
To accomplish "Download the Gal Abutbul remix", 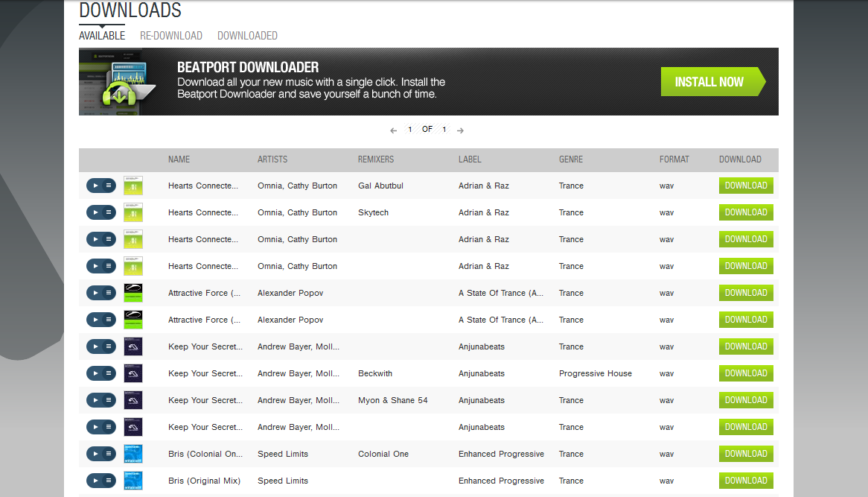I will [746, 186].
